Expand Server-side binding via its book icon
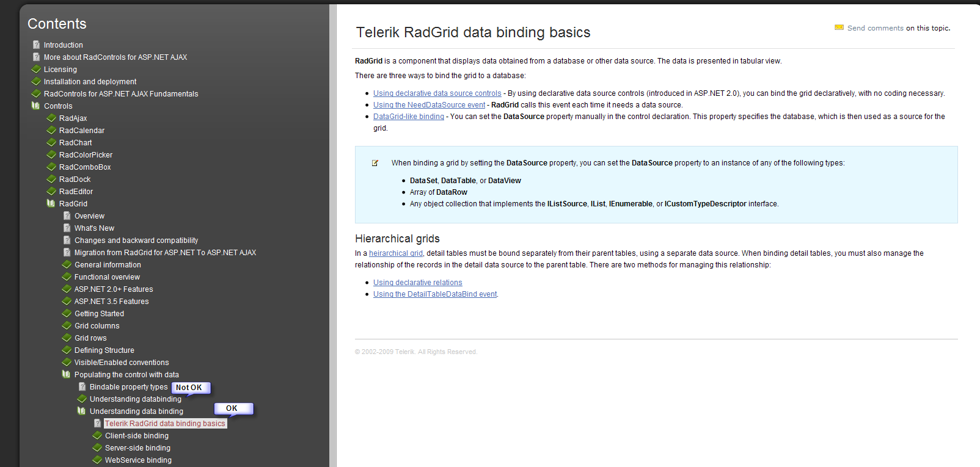 pos(97,447)
